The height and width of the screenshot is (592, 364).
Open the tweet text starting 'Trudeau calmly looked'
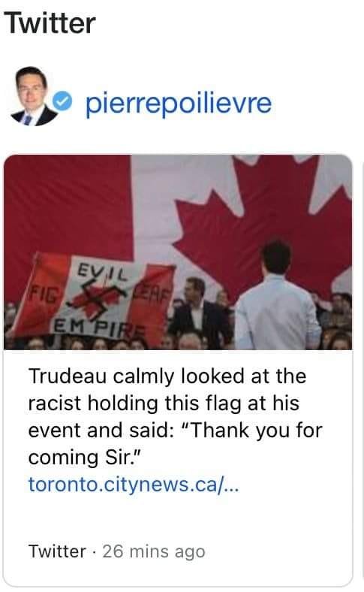click(x=175, y=416)
